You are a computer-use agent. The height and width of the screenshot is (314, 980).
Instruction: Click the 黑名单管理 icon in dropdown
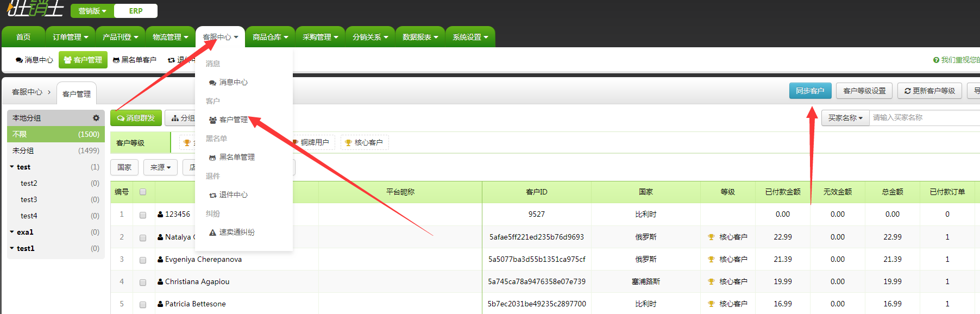point(212,158)
